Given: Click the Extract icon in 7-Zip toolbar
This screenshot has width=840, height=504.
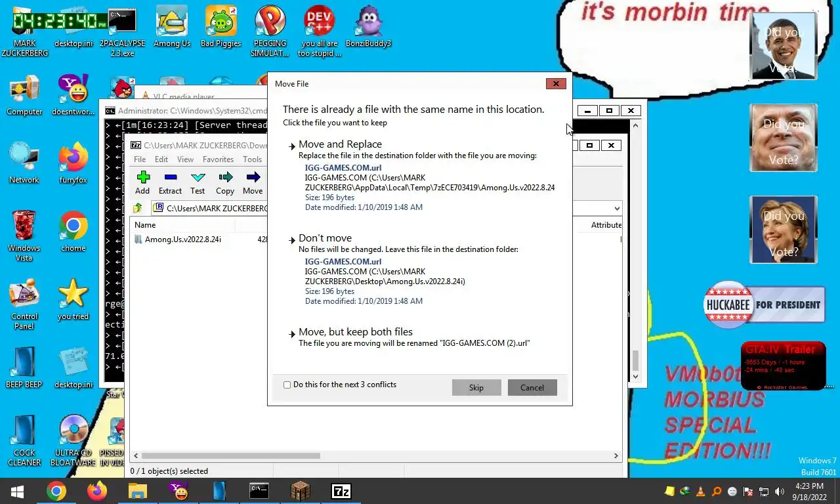Looking at the screenshot, I should (x=170, y=177).
